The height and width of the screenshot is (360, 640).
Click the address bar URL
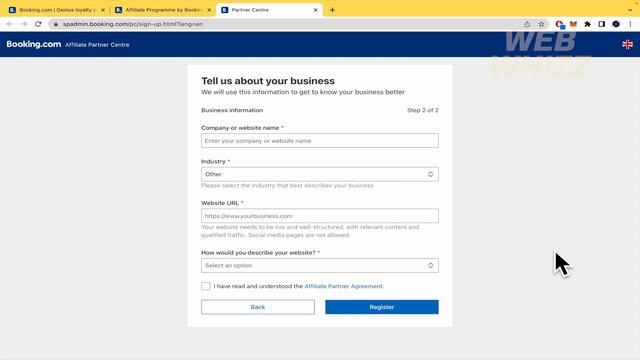tap(133, 24)
